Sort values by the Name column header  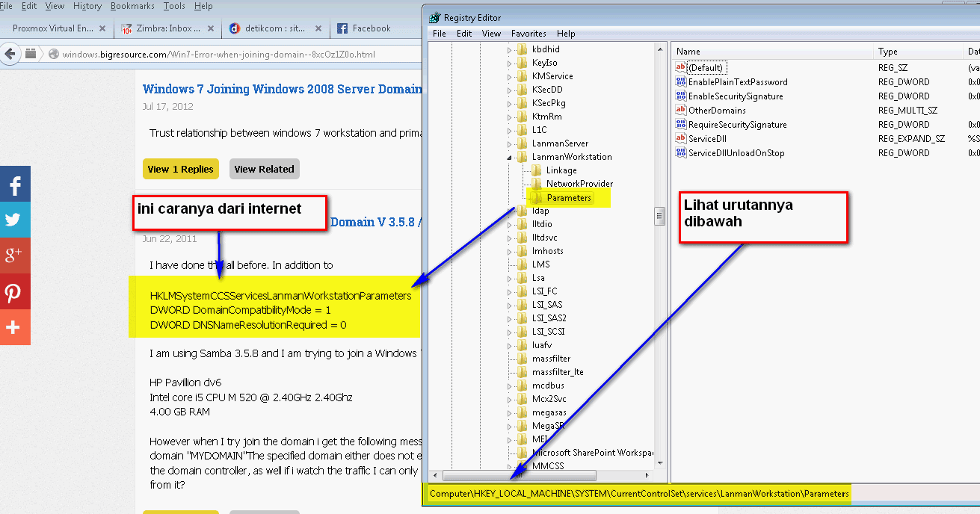(772, 52)
